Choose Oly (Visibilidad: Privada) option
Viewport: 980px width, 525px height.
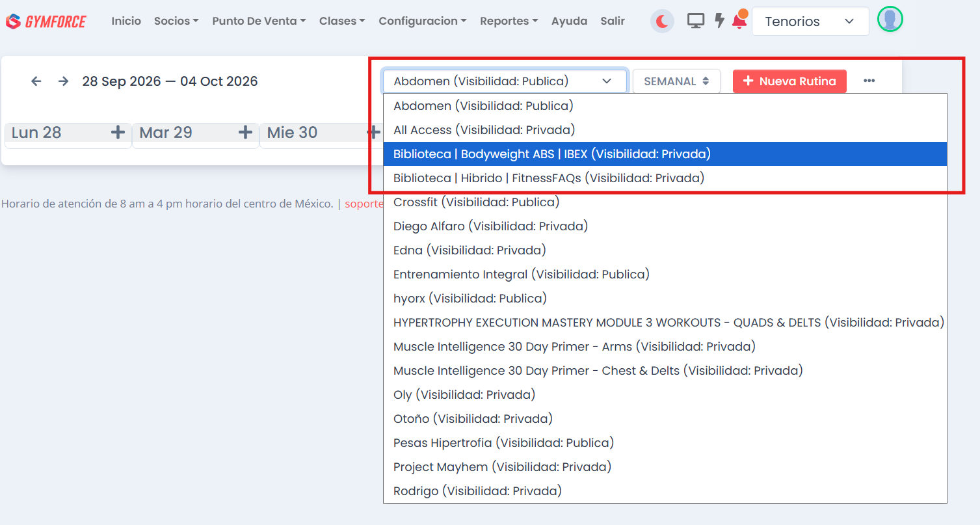click(x=665, y=394)
